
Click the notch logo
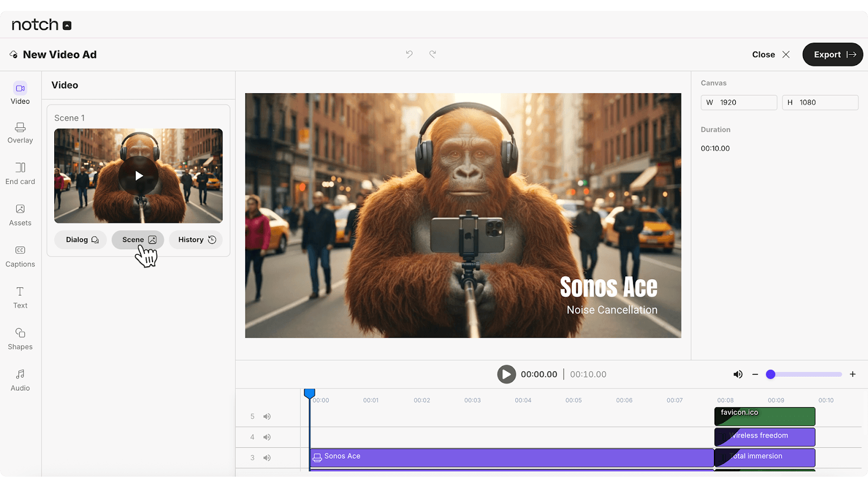coord(41,25)
